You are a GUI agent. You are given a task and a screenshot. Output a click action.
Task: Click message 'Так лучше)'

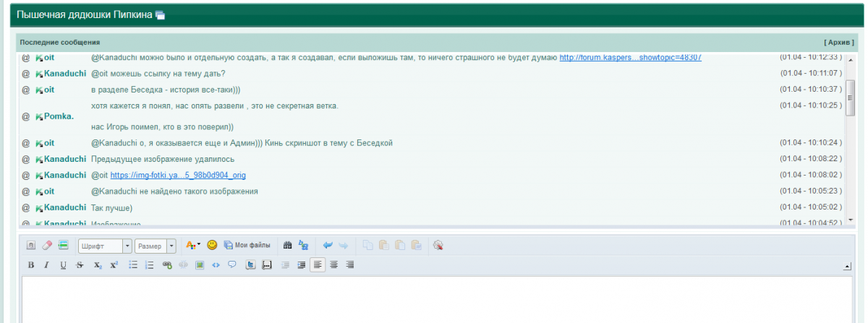point(111,208)
